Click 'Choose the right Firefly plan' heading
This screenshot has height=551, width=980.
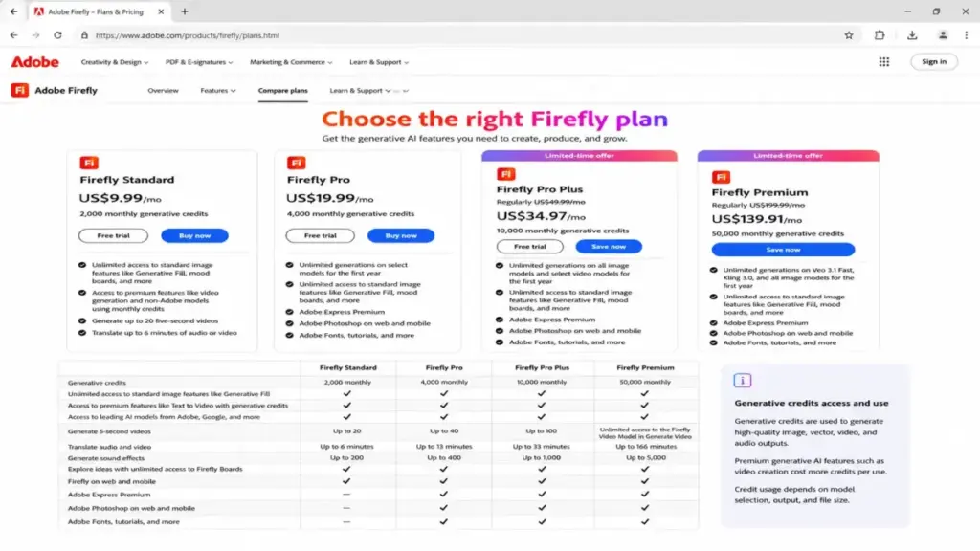[x=495, y=119]
